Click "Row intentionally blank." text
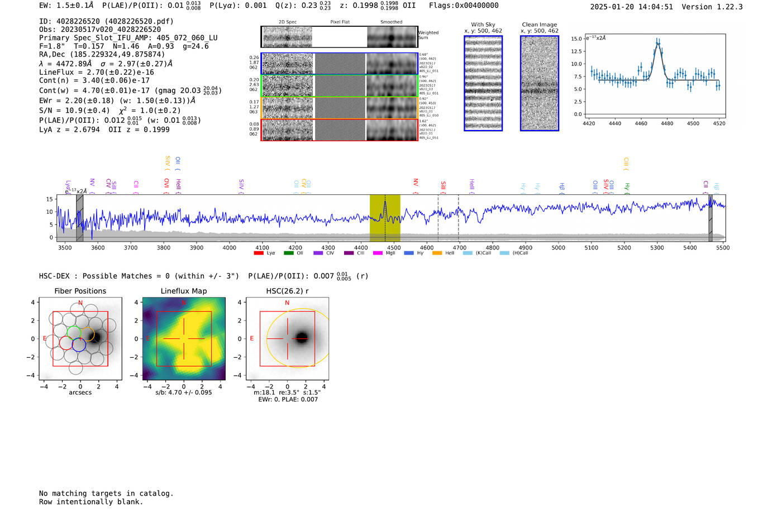782x532 pixels. tap(91, 502)
